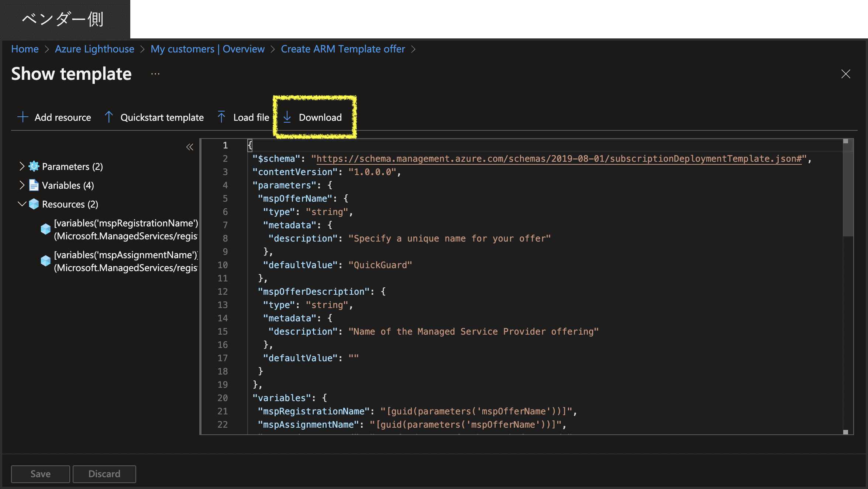Click the mspAssignmentName resource cube icon
This screenshot has width=868, height=489.
coord(46,261)
